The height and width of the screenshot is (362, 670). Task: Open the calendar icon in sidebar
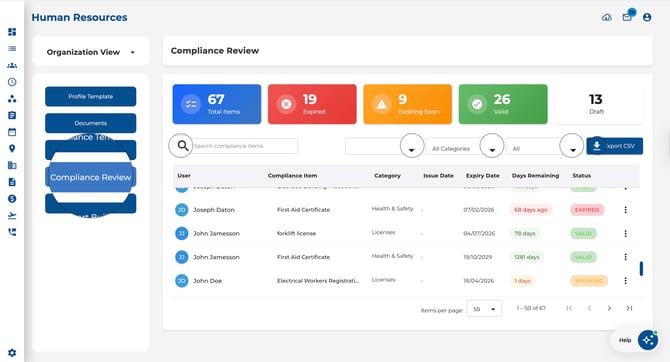pyautogui.click(x=12, y=132)
